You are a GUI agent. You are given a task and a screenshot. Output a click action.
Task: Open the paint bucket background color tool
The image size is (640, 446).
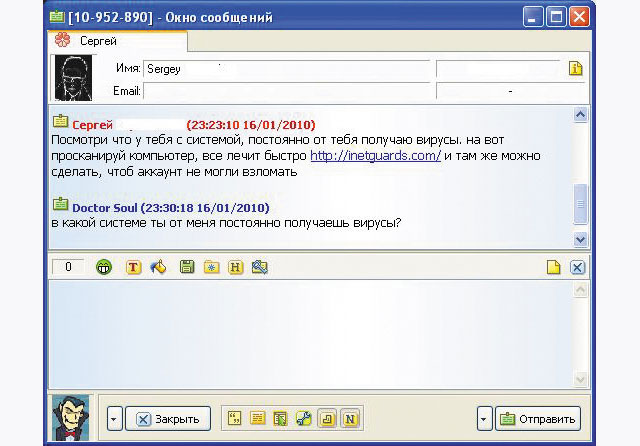point(158,267)
